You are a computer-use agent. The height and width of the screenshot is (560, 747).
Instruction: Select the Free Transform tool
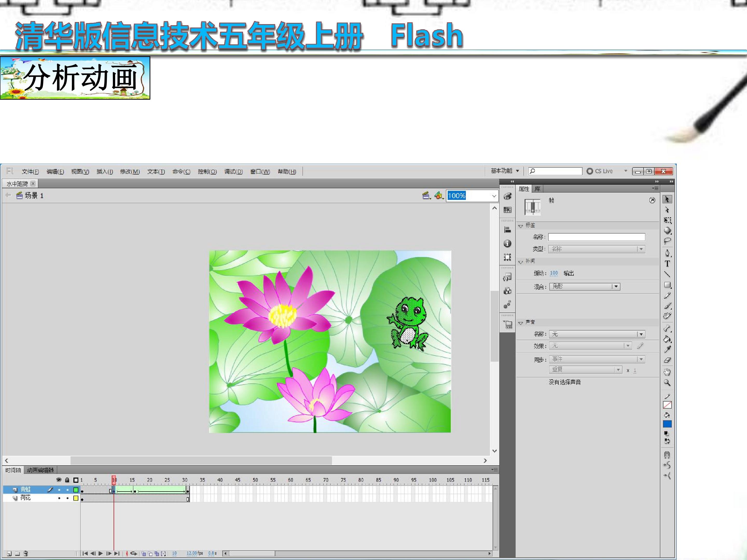667,220
